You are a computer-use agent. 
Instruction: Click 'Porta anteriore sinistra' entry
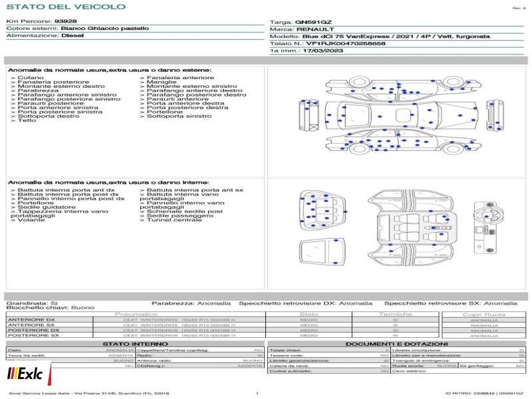click(58, 108)
